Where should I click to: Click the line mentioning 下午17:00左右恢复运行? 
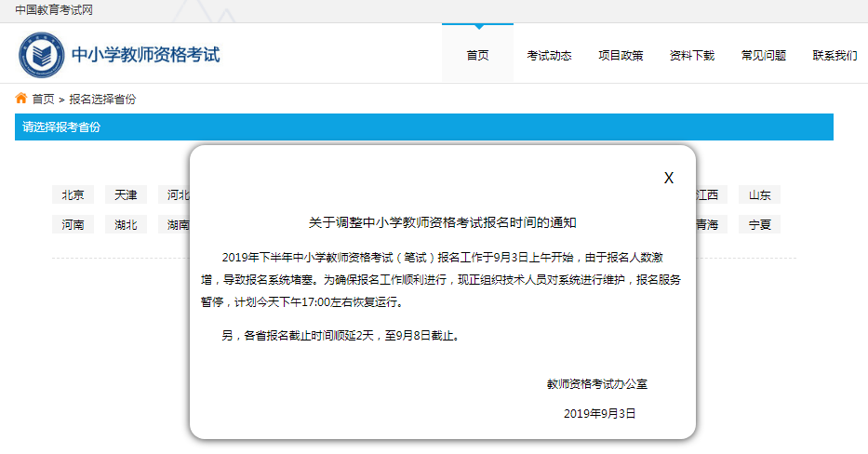pos(302,302)
